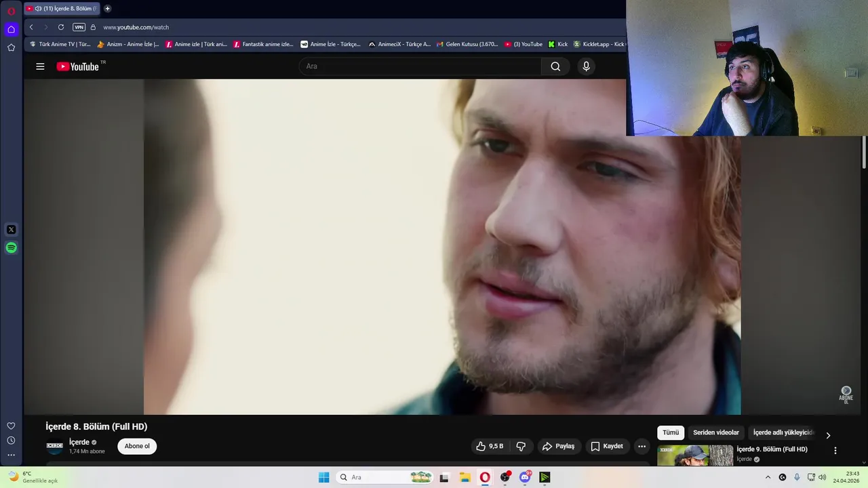Open the video's more actions (three dots)

click(x=642, y=446)
